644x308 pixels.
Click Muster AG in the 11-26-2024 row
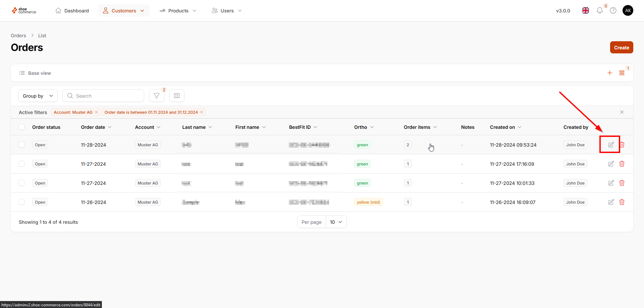pos(148,202)
